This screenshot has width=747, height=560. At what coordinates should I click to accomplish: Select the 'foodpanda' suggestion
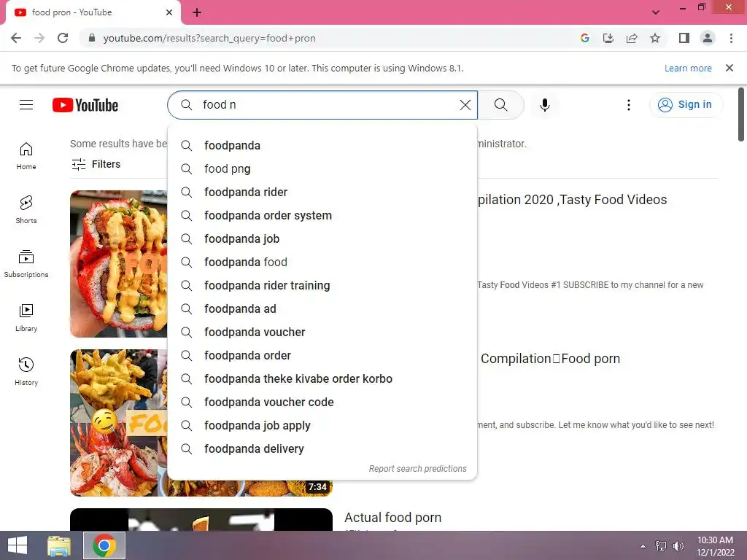pos(322,145)
